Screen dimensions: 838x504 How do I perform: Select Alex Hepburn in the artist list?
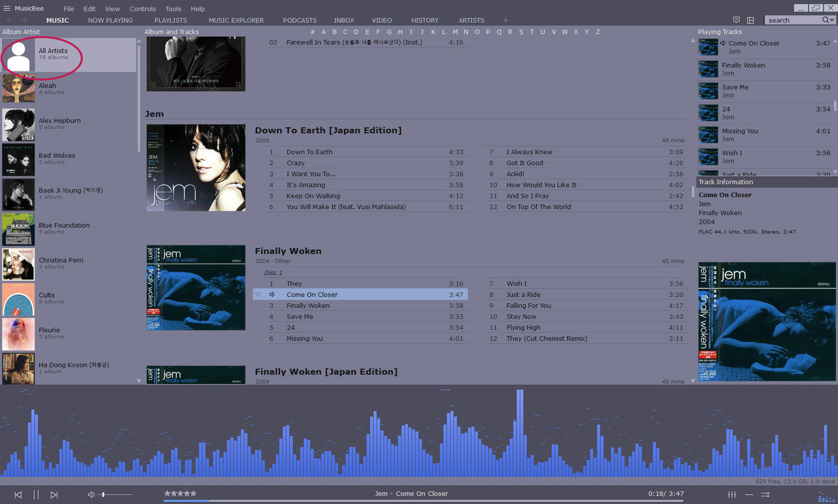click(x=69, y=124)
